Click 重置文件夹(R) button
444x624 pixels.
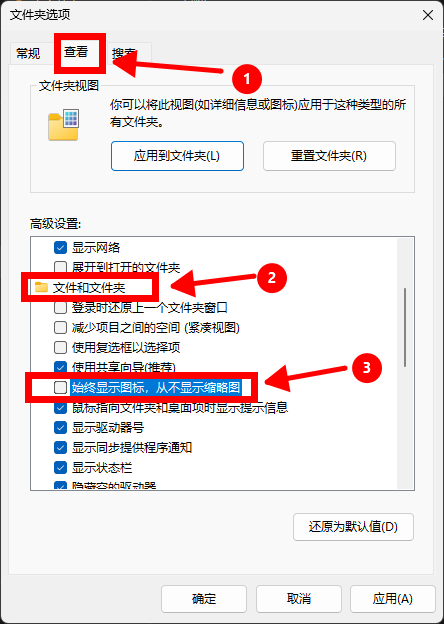click(x=329, y=156)
